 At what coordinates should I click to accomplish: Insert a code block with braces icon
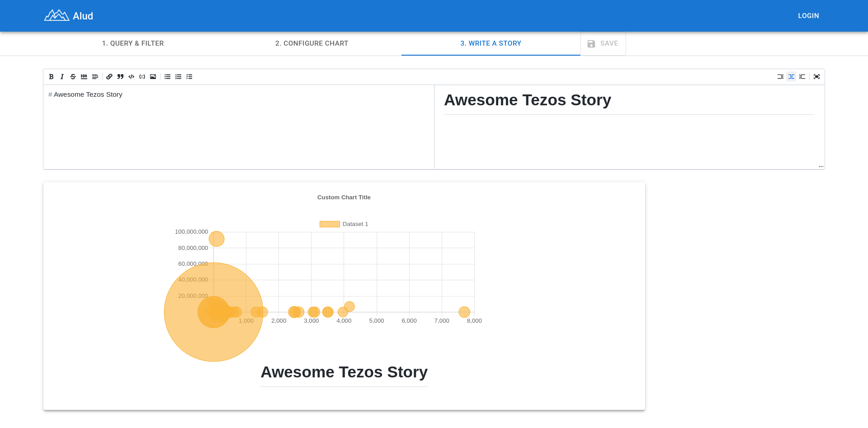coord(142,77)
